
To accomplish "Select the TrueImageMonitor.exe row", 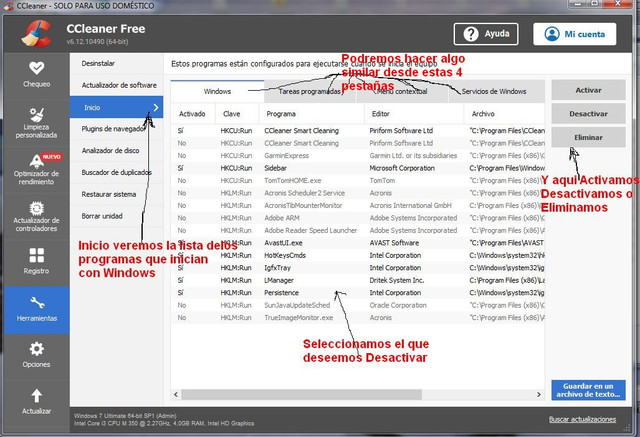I will (x=358, y=317).
